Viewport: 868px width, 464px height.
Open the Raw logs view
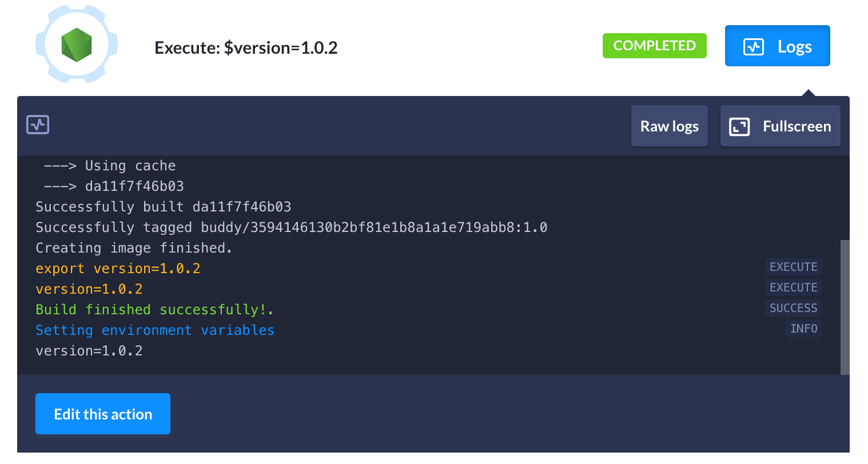point(669,126)
